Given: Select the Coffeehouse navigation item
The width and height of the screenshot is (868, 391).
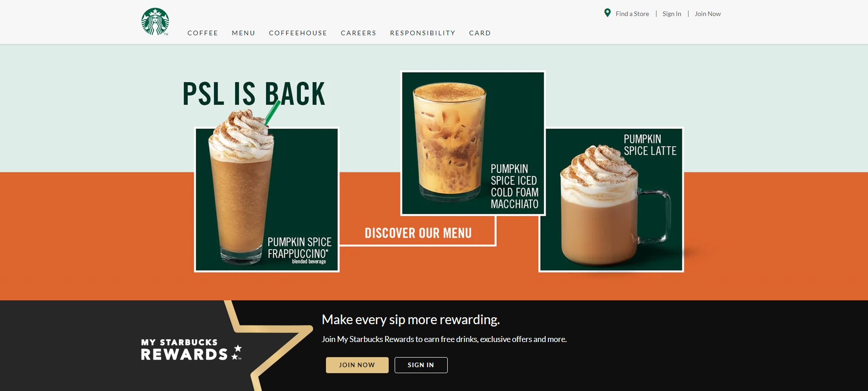Looking at the screenshot, I should coord(298,33).
